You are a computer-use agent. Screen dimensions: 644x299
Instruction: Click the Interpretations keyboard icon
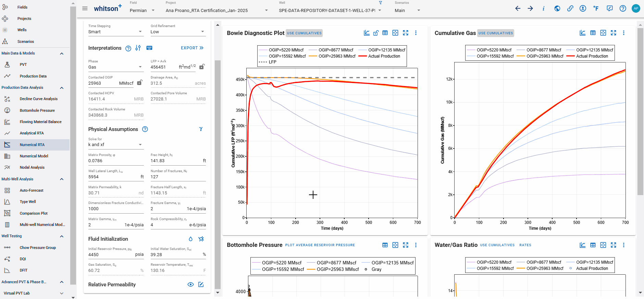(x=149, y=48)
